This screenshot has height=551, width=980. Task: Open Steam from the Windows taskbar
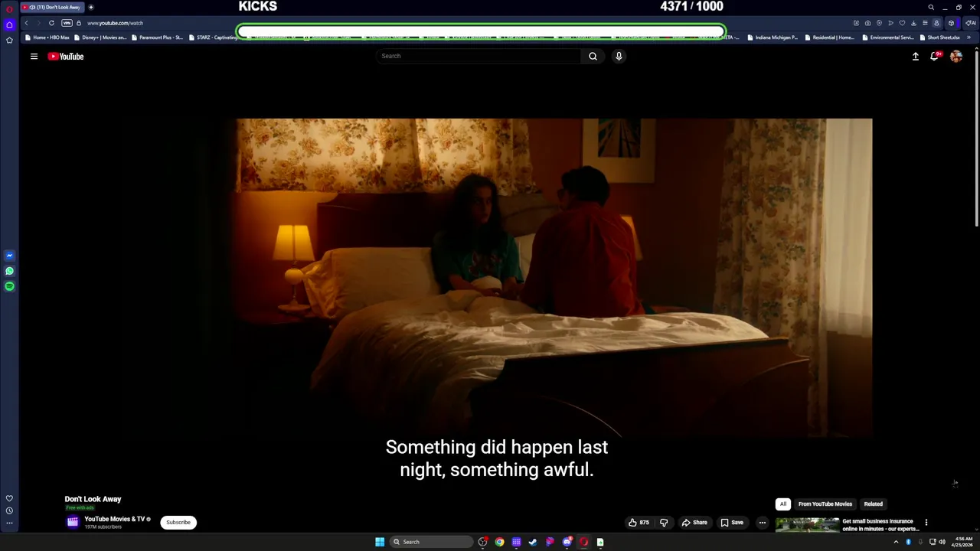533,542
